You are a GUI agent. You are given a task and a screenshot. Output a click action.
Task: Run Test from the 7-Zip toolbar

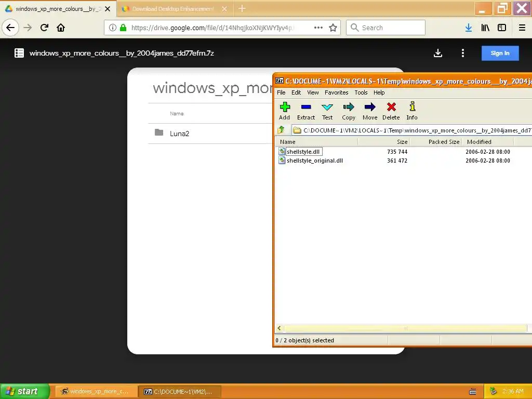327,111
